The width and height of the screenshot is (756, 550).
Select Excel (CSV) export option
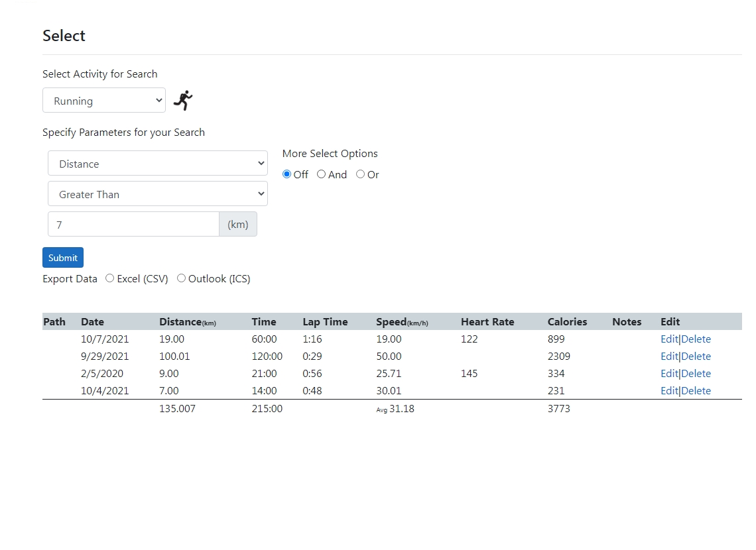click(110, 278)
